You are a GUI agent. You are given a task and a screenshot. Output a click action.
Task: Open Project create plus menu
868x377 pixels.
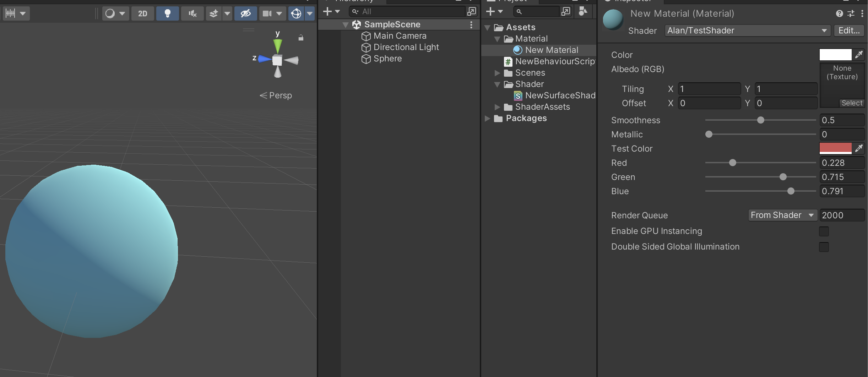coord(494,12)
